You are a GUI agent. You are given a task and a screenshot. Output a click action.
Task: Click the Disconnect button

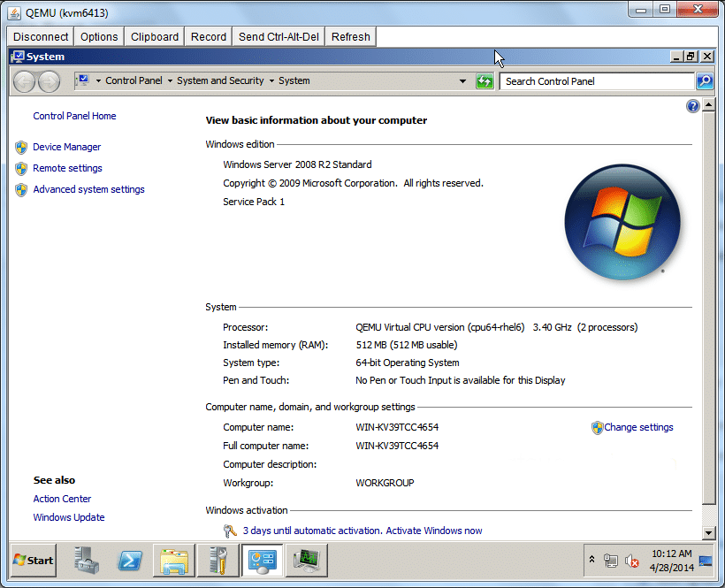pyautogui.click(x=41, y=36)
